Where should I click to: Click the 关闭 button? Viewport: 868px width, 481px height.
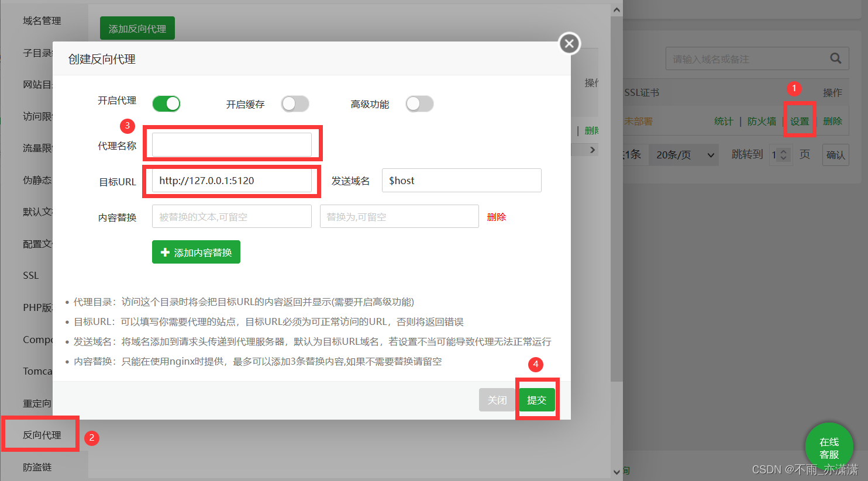point(497,400)
